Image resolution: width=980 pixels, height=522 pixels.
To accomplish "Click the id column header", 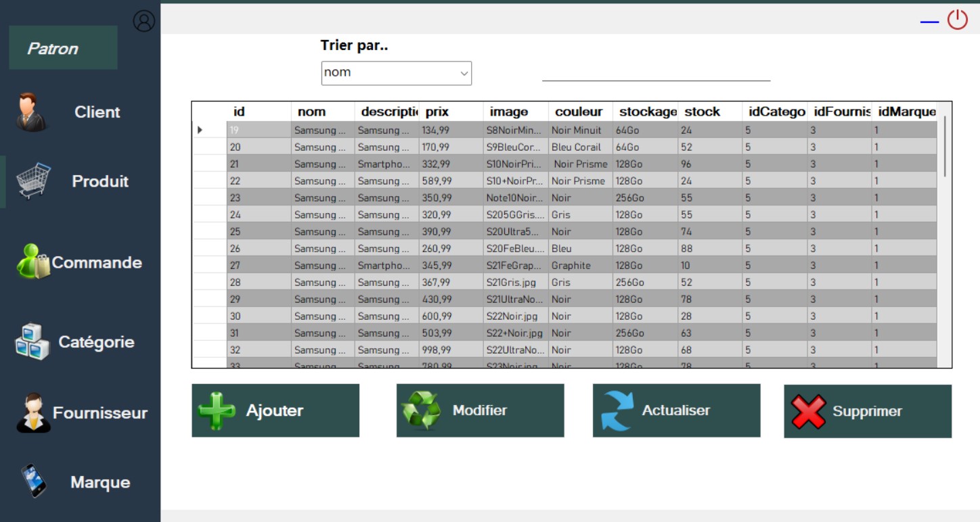I will coord(259,112).
